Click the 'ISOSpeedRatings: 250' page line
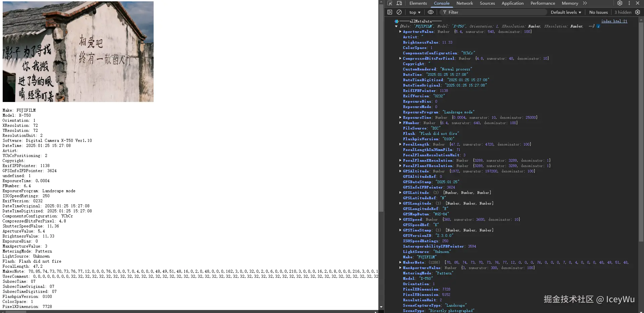The width and height of the screenshot is (644, 313). coord(26,196)
